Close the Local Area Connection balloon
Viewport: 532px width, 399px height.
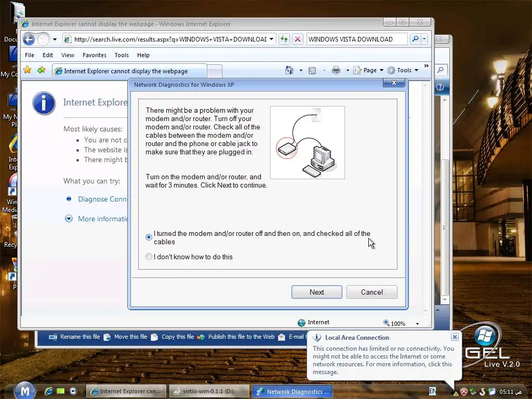tap(455, 337)
